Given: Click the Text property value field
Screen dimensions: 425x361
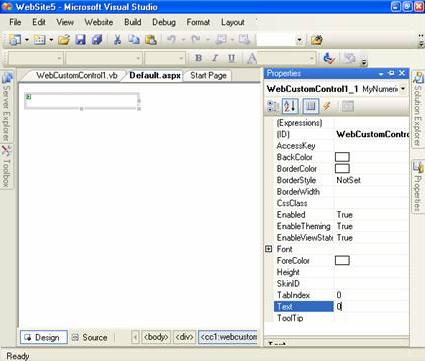Looking at the screenshot, I should [371, 306].
